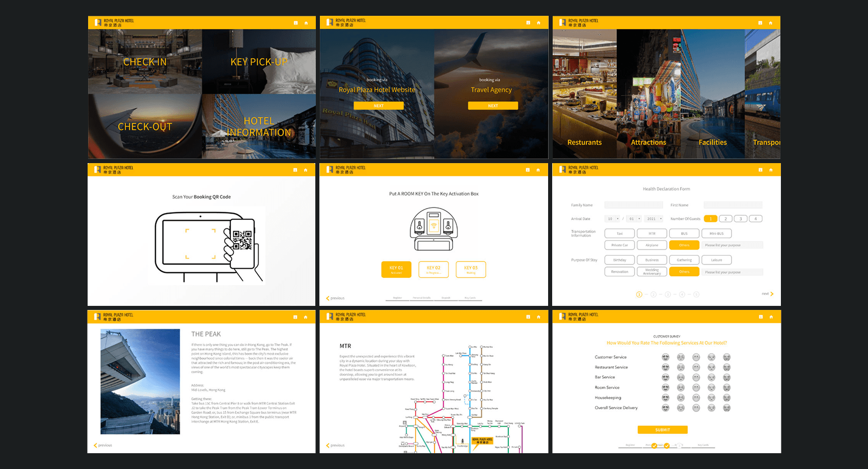
Task: Click Key Cards step on key activation progress bar
Action: [470, 298]
